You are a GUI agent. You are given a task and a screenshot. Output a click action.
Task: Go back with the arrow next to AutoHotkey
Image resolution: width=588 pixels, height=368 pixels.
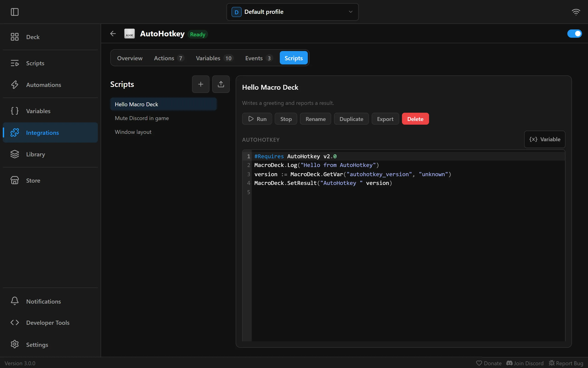coord(113,34)
